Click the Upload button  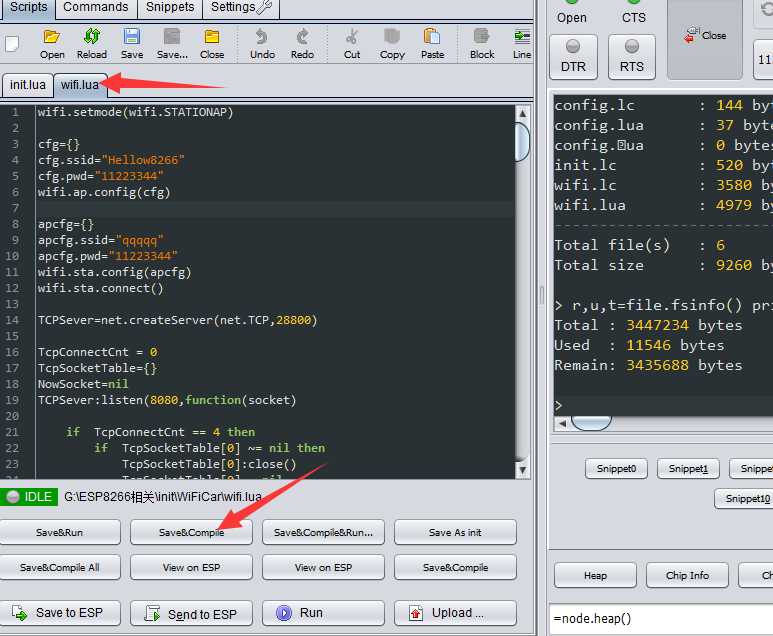coord(455,613)
